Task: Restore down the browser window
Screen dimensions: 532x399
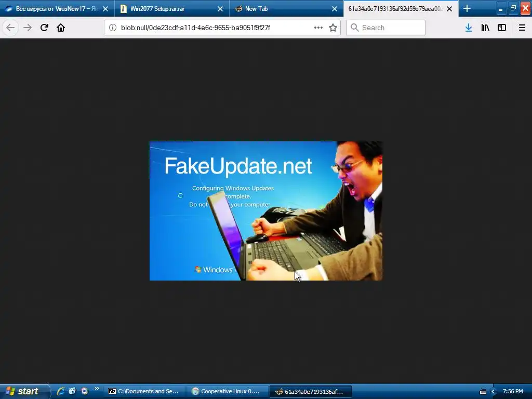Action: coord(513,9)
